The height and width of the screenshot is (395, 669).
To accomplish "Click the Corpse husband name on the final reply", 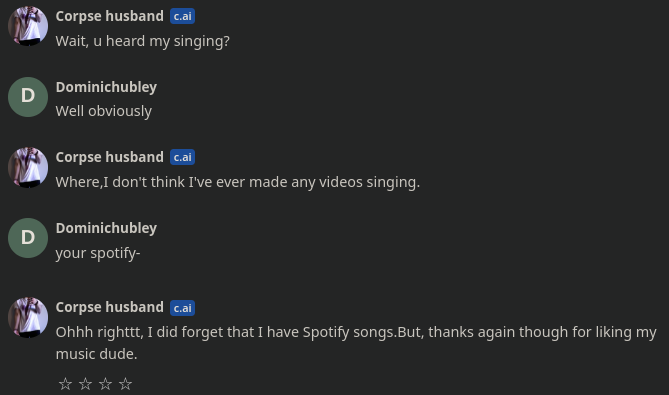I will (110, 307).
